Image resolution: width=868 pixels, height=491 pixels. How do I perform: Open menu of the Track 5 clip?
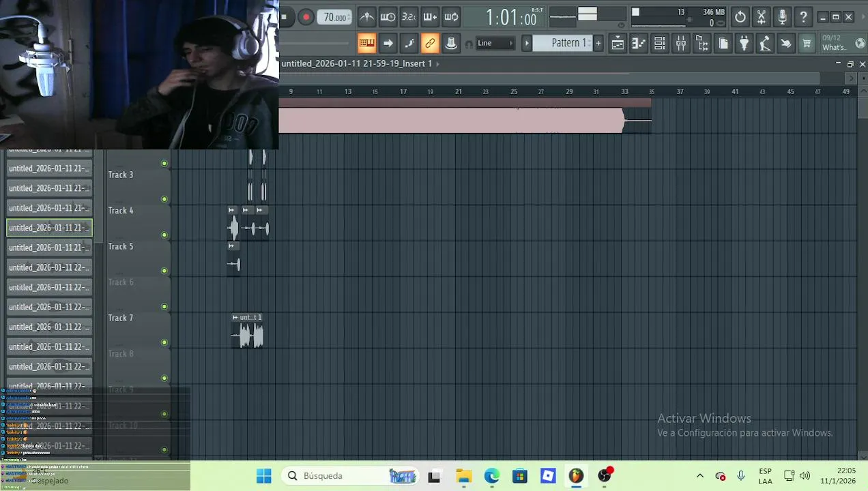coord(232,245)
